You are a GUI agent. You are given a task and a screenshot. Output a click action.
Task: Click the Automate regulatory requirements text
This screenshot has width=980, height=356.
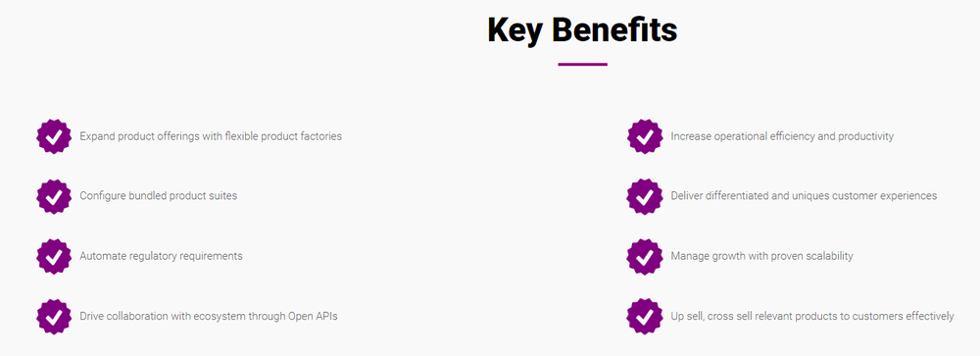click(161, 256)
